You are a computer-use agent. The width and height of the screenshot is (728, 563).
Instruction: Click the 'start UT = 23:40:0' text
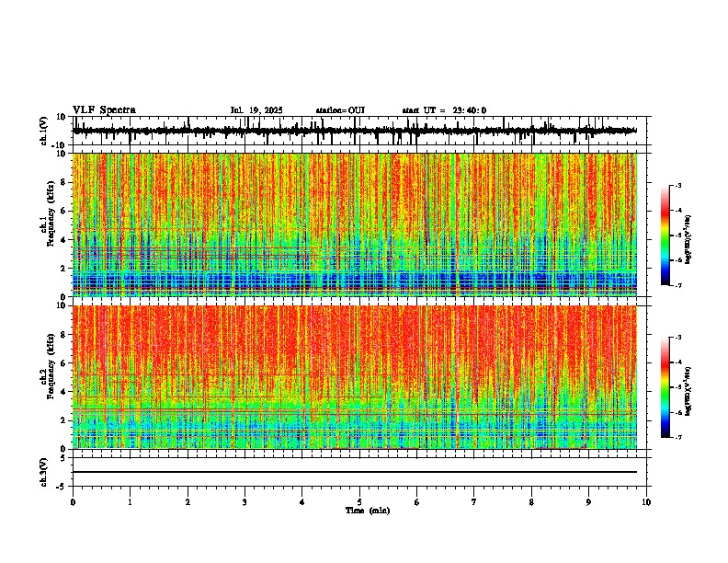[444, 110]
